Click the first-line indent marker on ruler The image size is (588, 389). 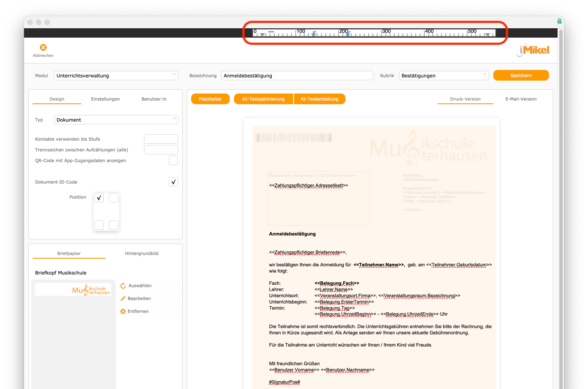click(271, 32)
